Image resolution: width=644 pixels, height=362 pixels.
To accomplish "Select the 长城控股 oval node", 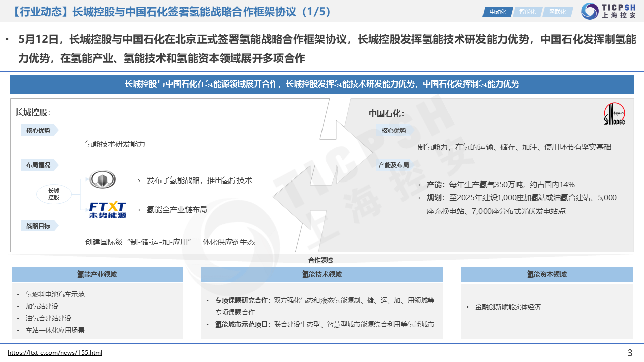I will coord(54,194).
